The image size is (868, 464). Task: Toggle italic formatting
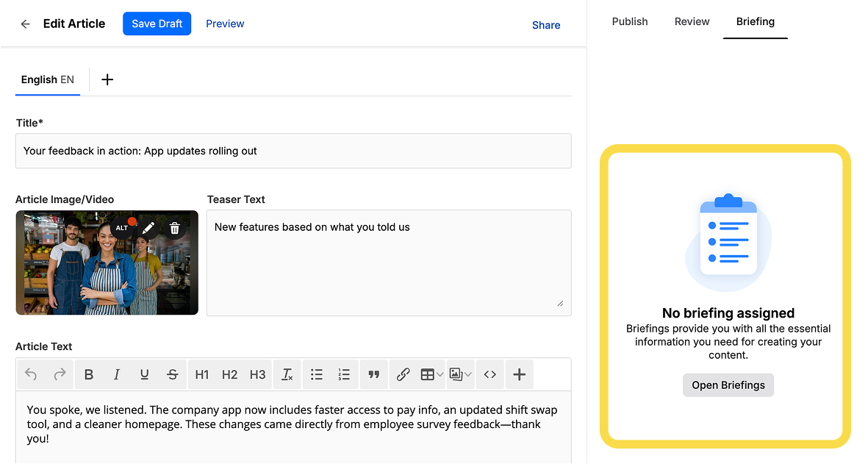pyautogui.click(x=117, y=375)
